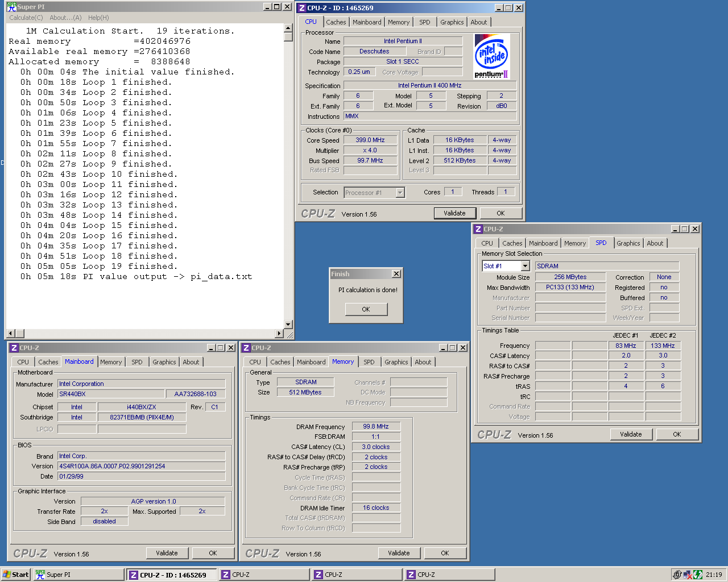Open the CPU tab in the Mainboard window
Image resolution: width=728 pixels, height=582 pixels.
[23, 362]
